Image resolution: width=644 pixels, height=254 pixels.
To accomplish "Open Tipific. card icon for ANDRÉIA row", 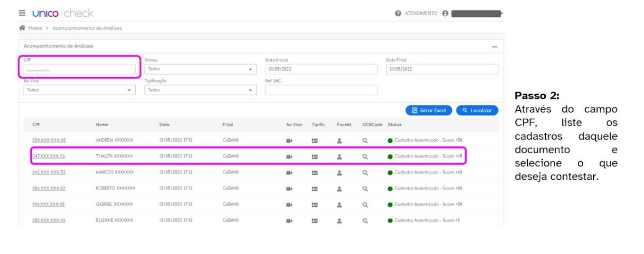I will 315,141.
